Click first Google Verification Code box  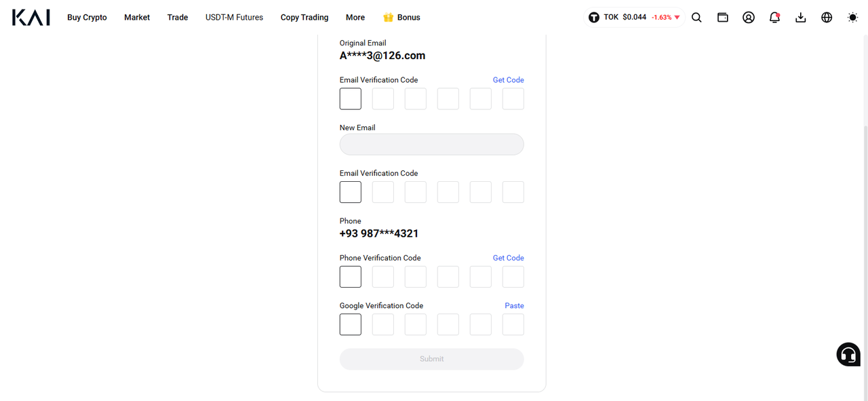(x=351, y=324)
